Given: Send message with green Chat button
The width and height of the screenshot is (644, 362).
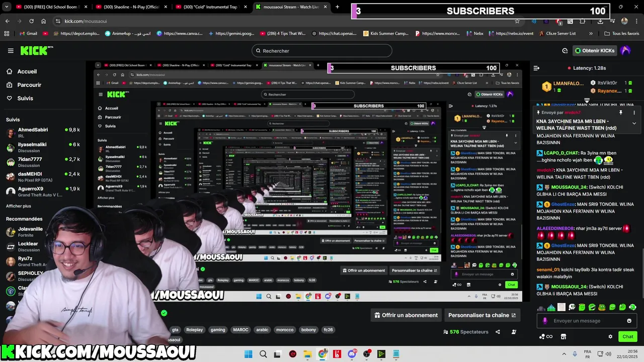Looking at the screenshot, I should tap(628, 337).
